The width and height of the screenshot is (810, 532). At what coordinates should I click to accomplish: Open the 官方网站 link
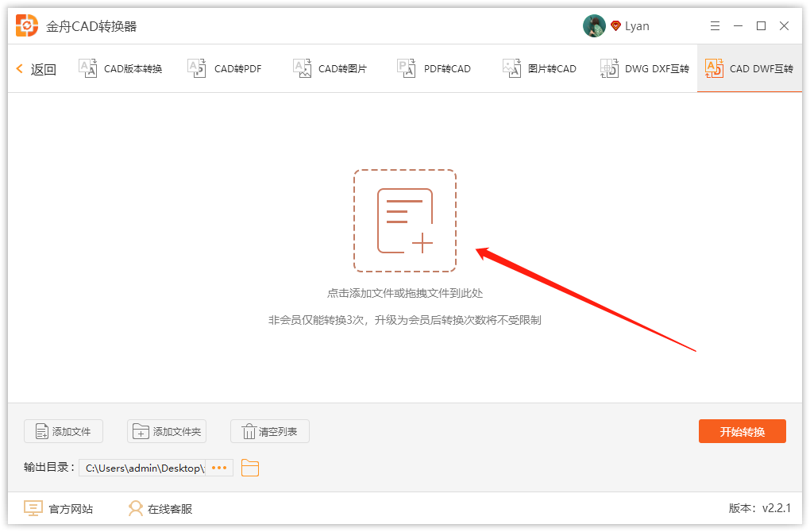[60, 508]
